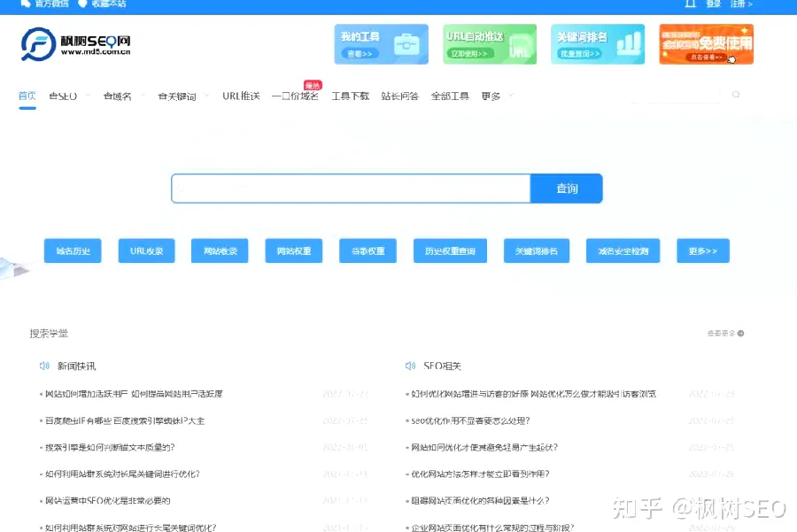Open the URL推送 menu item
This screenshot has height=532, width=797.
(241, 96)
